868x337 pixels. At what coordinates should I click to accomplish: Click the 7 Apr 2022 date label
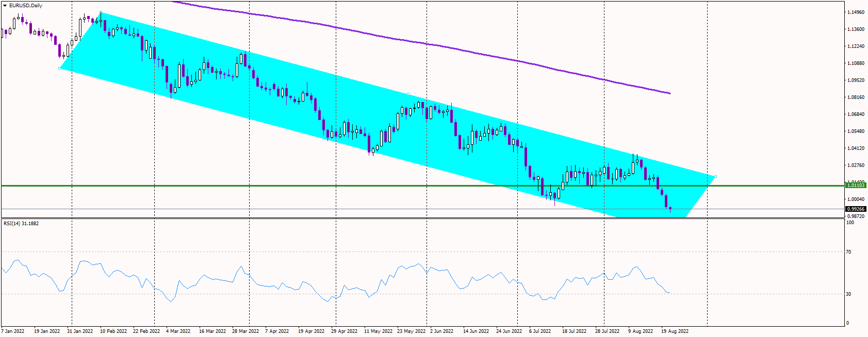(x=277, y=331)
